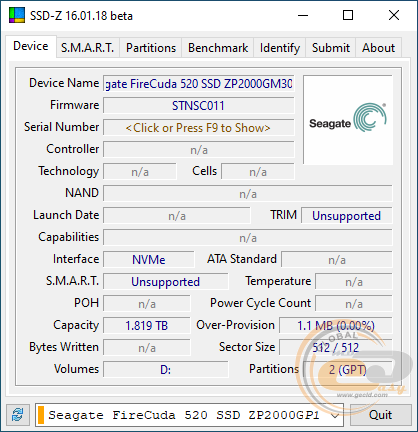Click the Capabilities n/a field
The height and width of the screenshot is (432, 418).
point(248,238)
